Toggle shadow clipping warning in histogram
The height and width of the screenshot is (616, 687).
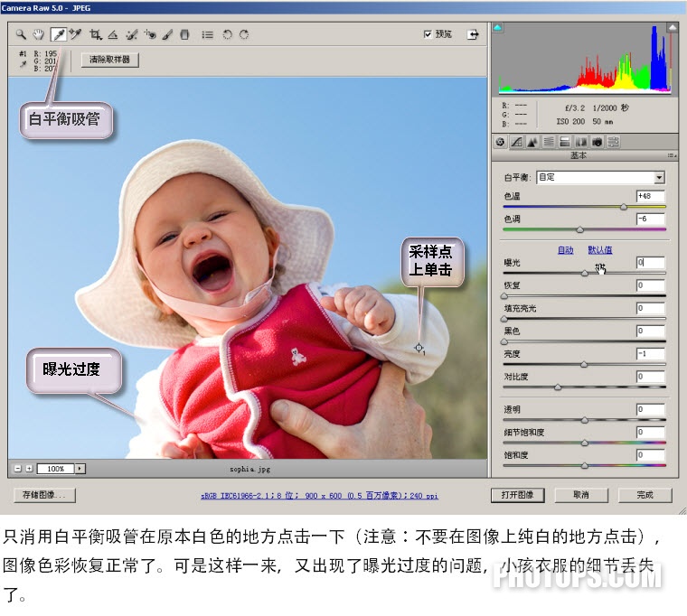tap(497, 28)
